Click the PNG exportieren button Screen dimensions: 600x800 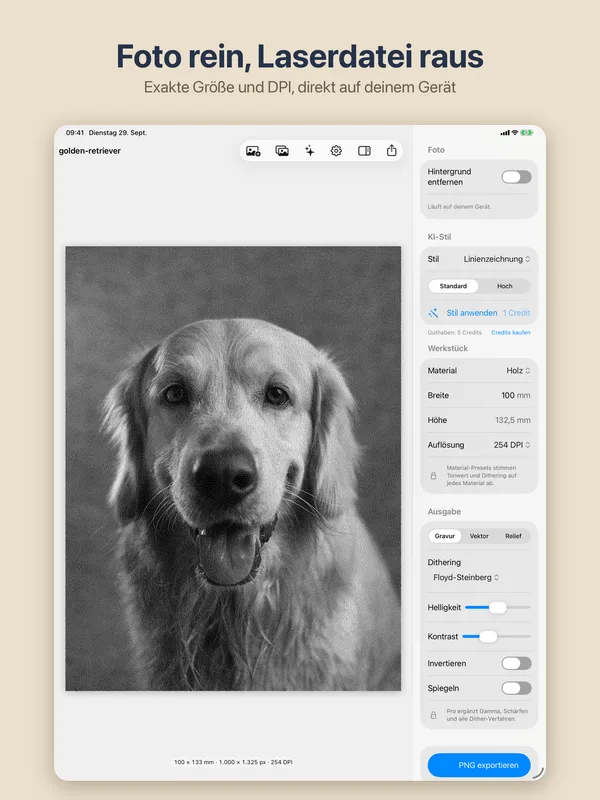tap(479, 765)
